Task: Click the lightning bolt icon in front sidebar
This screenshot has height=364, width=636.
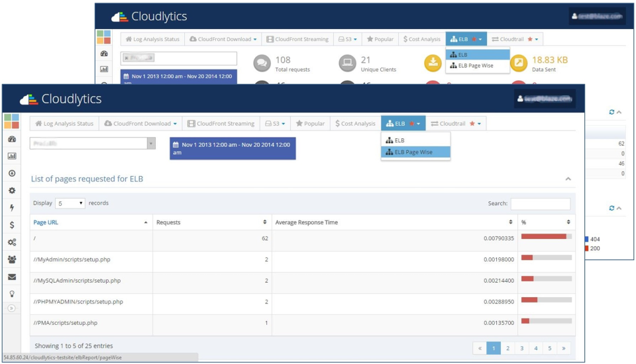Action: coord(12,208)
